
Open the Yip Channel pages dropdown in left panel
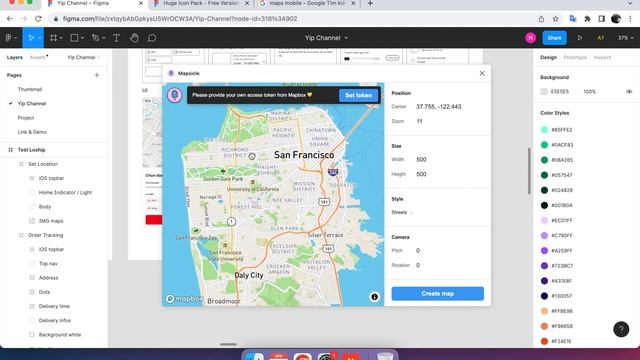(x=84, y=58)
